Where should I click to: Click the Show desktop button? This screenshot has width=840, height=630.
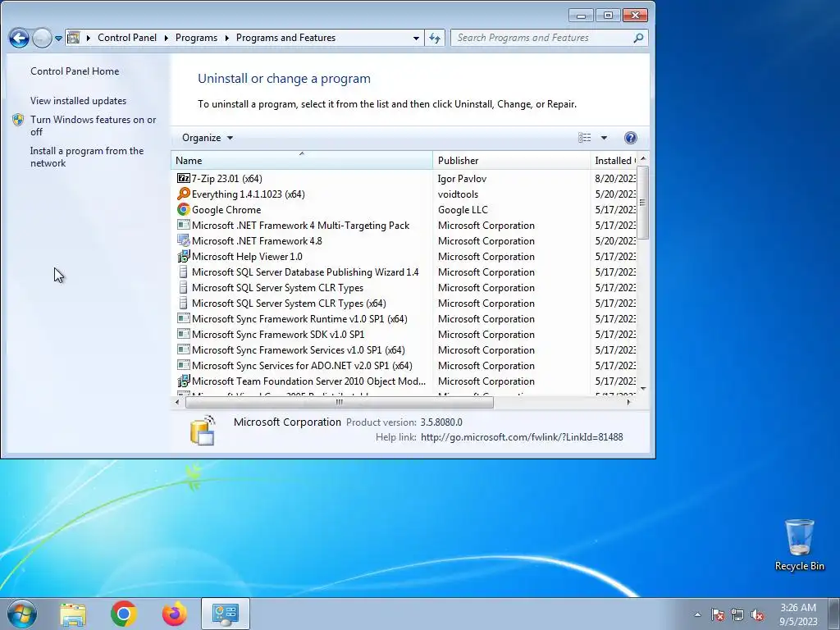click(x=833, y=614)
